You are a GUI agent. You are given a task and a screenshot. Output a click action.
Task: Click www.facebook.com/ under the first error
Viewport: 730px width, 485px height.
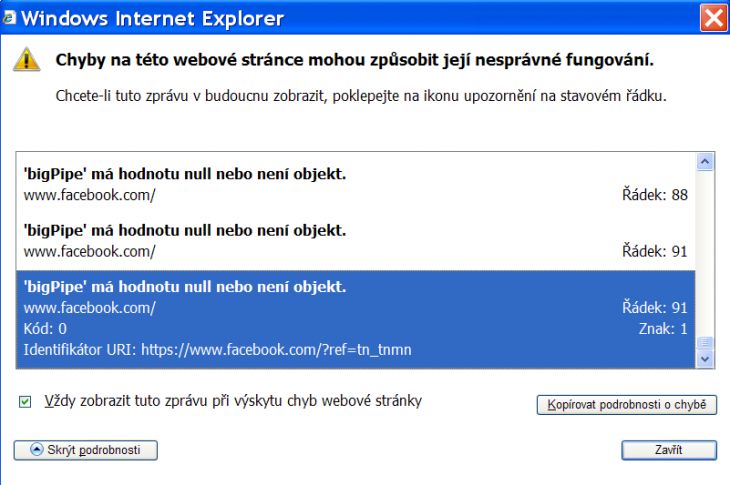coord(89,195)
